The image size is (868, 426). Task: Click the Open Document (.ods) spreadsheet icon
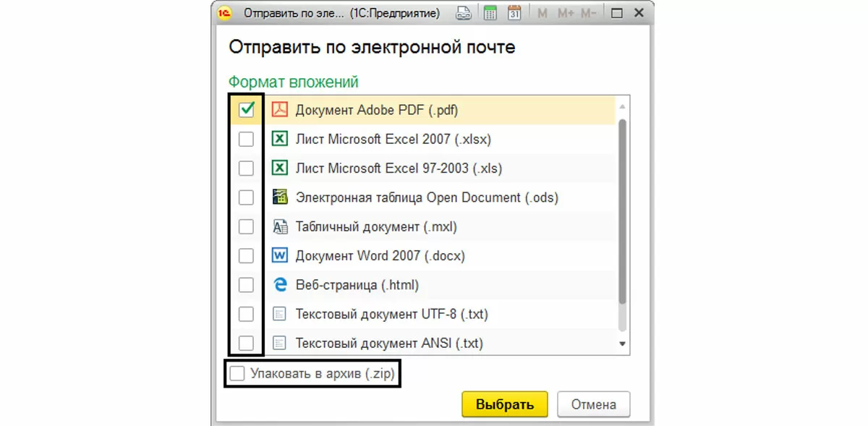tap(280, 197)
